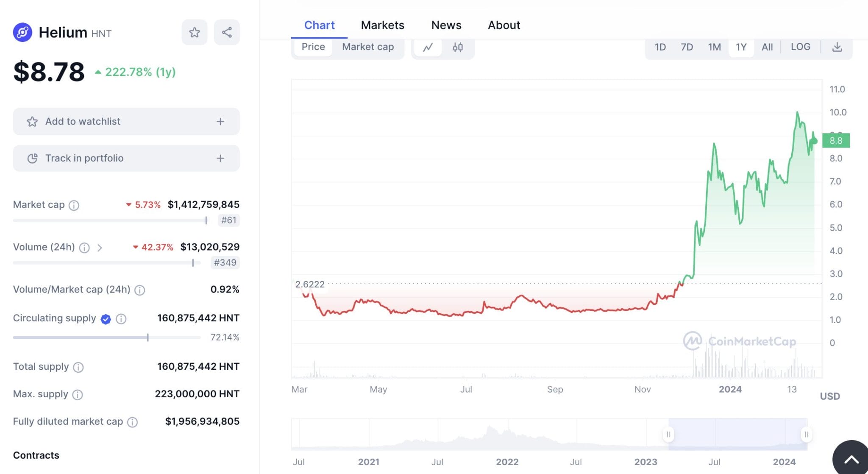Screen dimensions: 868x474
Task: Click the star icon near the Helium name
Action: tap(194, 32)
